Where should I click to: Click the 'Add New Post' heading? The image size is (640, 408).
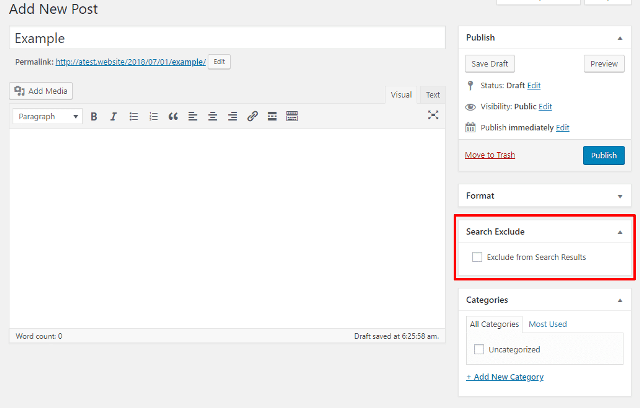tap(53, 9)
